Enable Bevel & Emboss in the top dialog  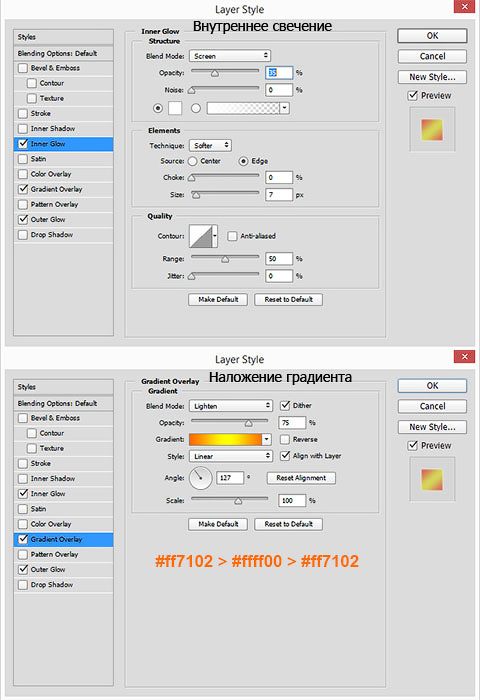pos(23,68)
